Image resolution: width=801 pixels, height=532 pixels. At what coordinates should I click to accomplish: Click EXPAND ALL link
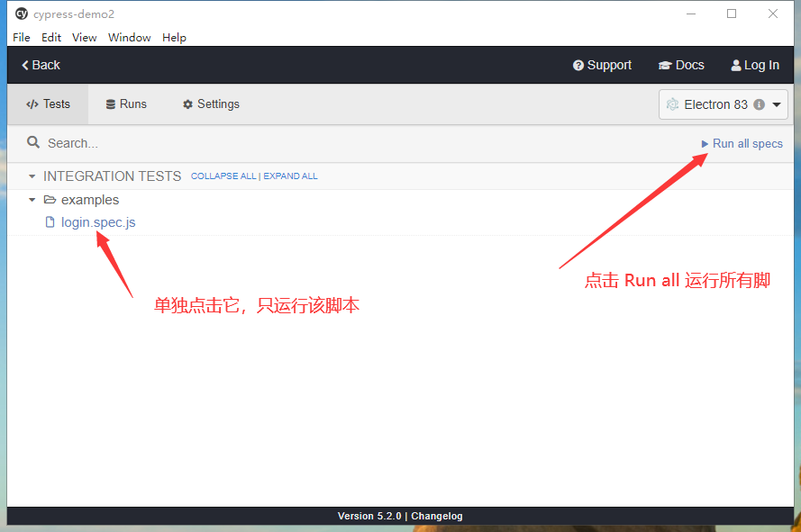(290, 176)
